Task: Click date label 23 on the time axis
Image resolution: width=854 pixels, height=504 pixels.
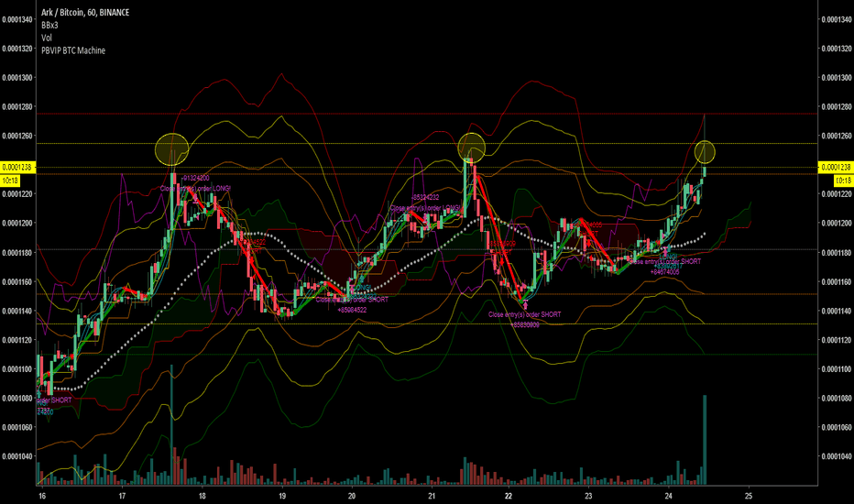Action: 589,496
